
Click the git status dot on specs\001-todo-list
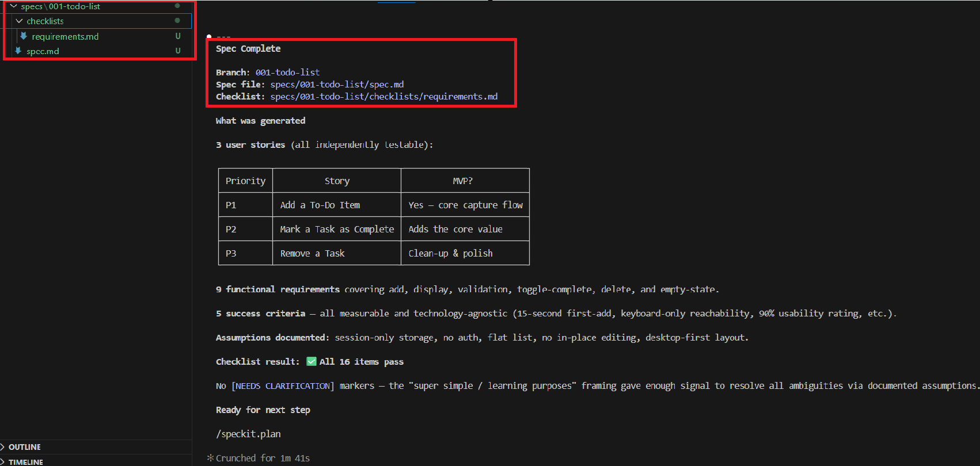point(177,6)
